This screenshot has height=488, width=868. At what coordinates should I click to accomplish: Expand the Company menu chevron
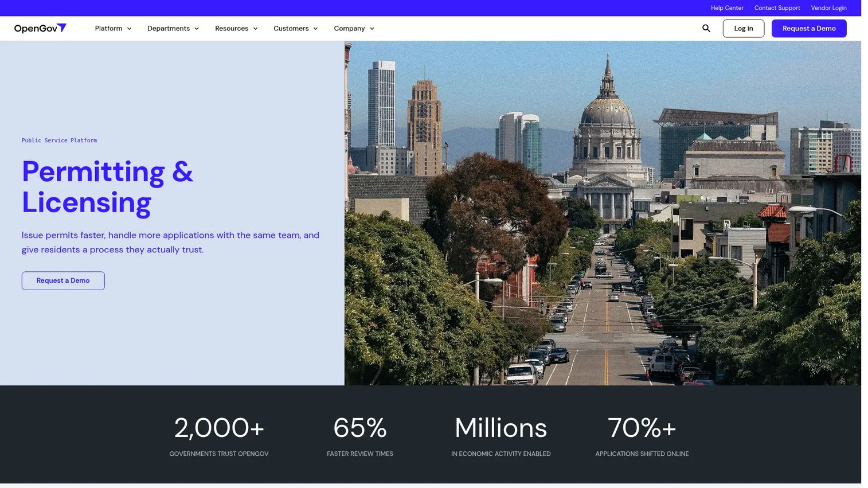click(372, 29)
